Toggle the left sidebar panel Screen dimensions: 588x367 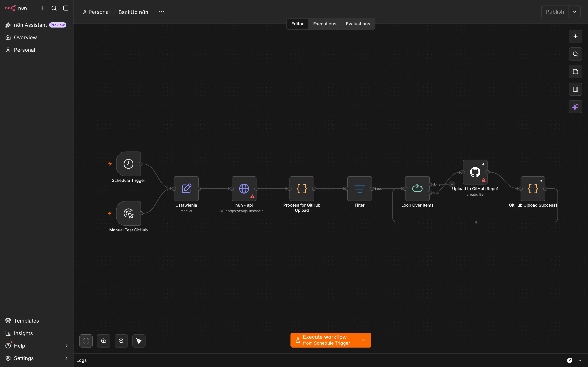pos(66,8)
